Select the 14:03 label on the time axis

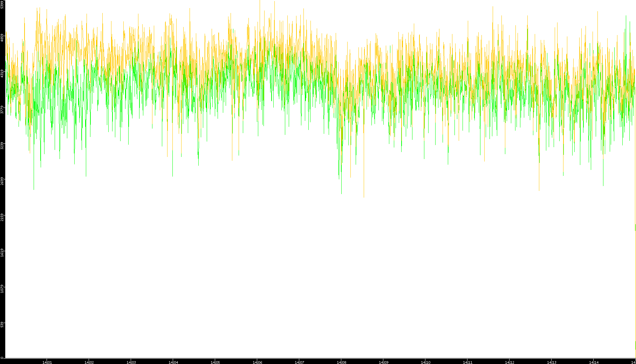click(x=131, y=362)
